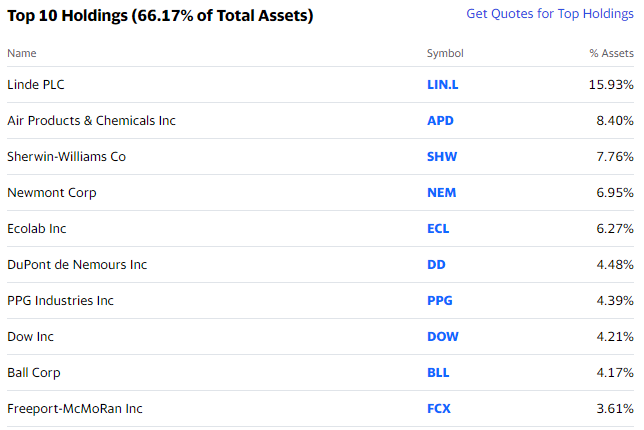The height and width of the screenshot is (430, 644).
Task: Open the NEM ticker link
Action: (442, 193)
